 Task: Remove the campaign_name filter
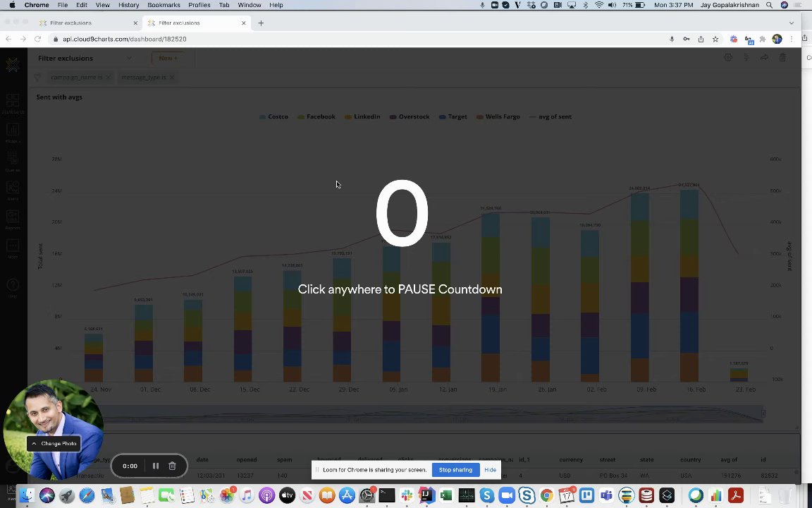(x=109, y=77)
